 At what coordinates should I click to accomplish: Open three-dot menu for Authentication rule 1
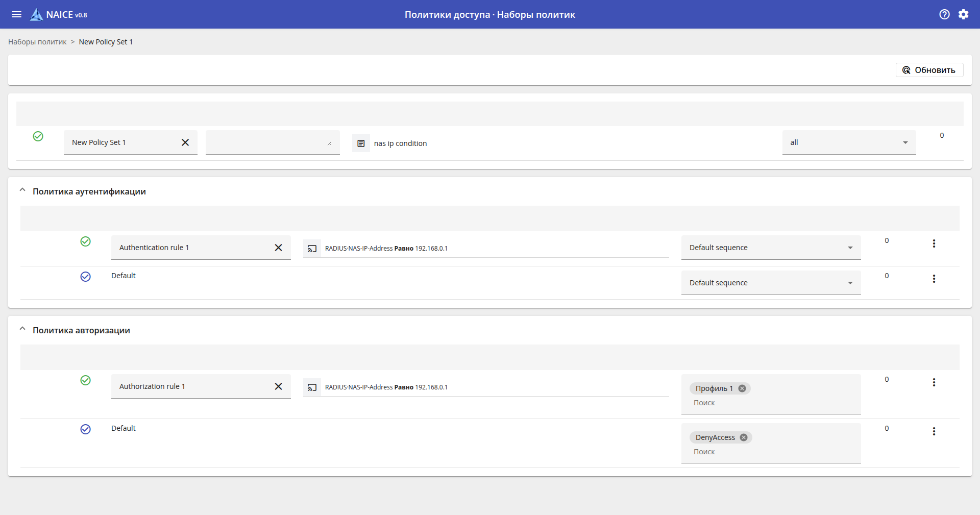(x=934, y=244)
